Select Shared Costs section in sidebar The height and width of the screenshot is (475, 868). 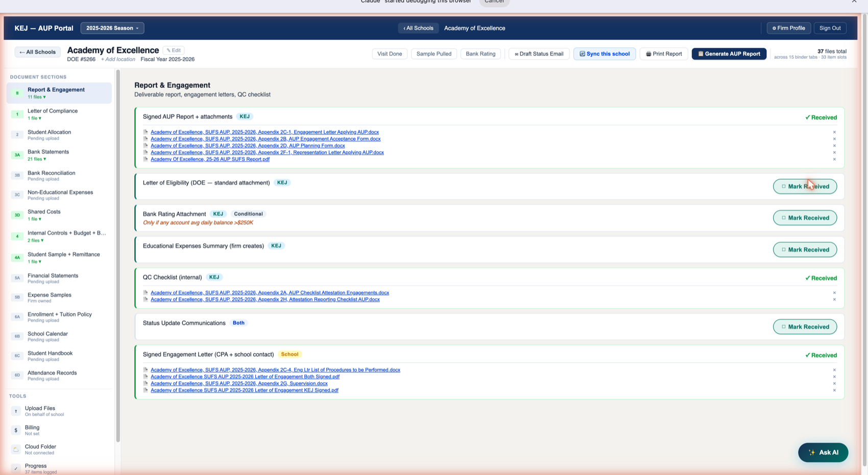tap(59, 215)
